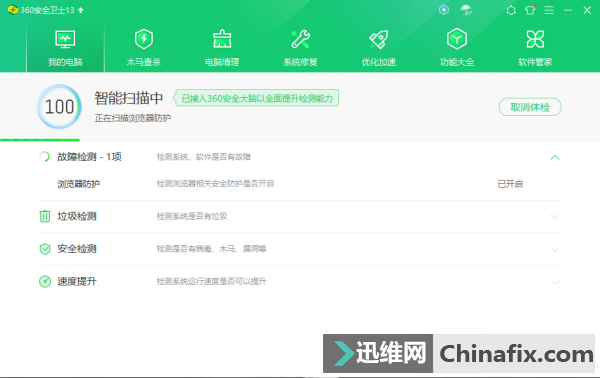The image size is (600, 378).
Task: Select the 浏览器防护 row label
Action: 78,184
